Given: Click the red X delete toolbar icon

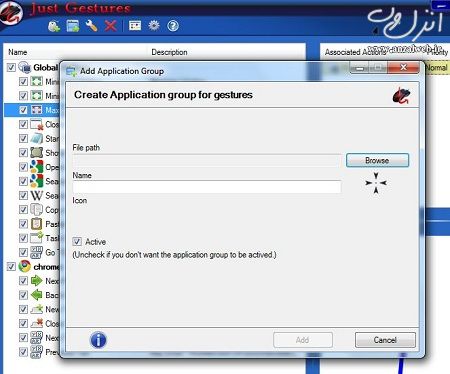Looking at the screenshot, I should coord(110,26).
